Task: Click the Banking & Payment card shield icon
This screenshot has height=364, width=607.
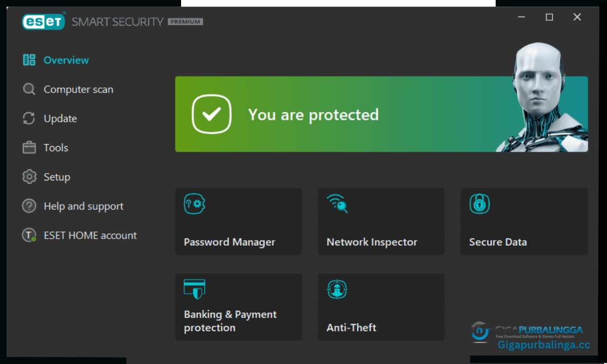Action: coord(194,289)
